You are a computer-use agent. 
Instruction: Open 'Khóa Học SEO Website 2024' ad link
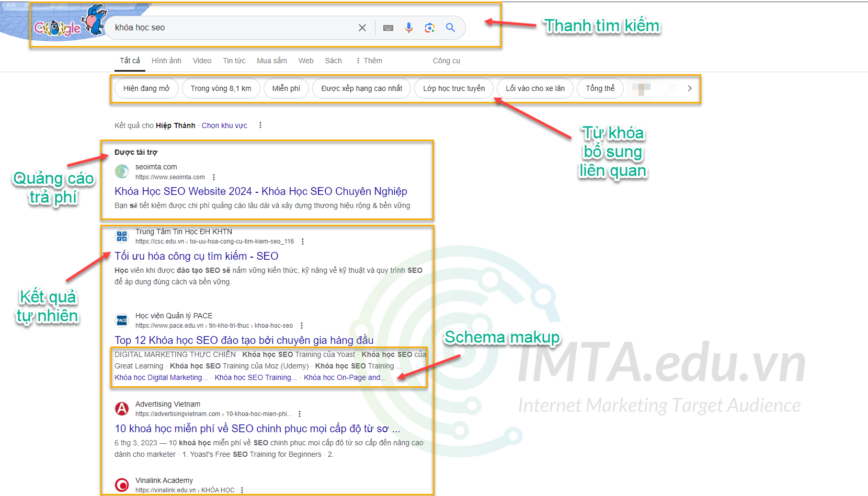261,191
